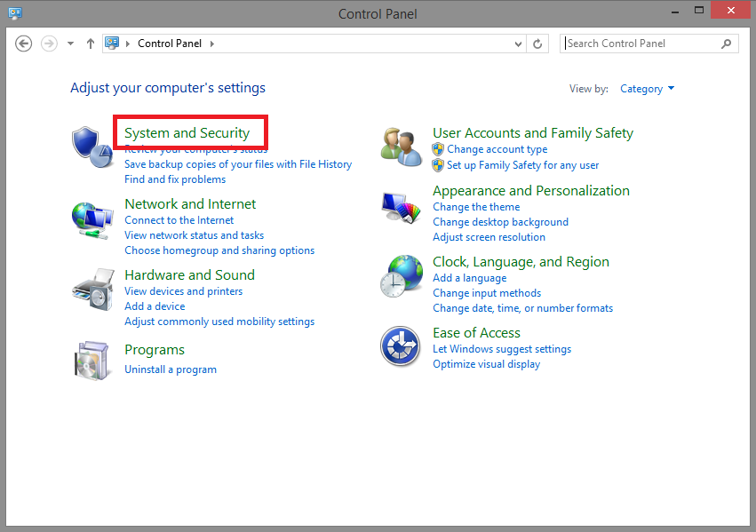Click the Control Panel breadcrumb item

pos(170,44)
